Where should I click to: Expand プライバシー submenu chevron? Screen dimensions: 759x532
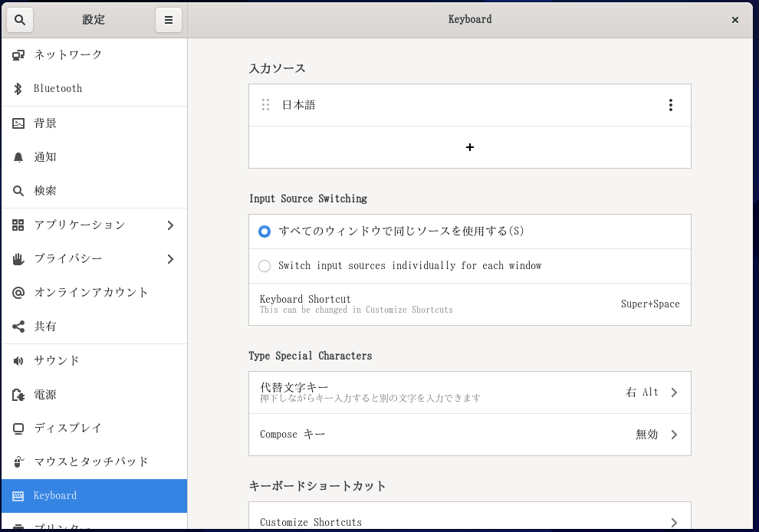(170, 259)
